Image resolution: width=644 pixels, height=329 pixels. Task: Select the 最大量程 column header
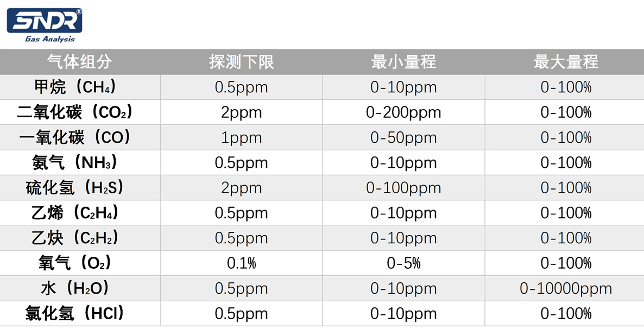click(566, 62)
